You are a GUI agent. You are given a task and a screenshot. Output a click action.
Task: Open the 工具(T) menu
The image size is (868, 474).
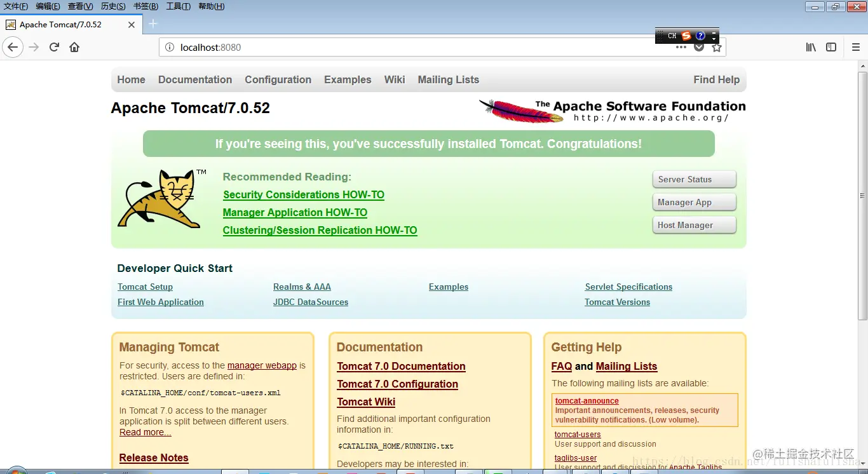(178, 6)
